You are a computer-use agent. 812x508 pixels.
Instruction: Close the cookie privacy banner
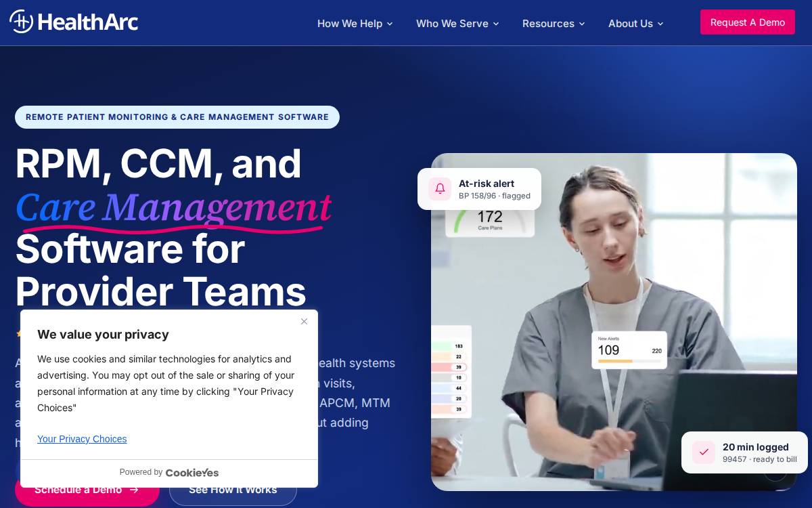[x=304, y=322]
